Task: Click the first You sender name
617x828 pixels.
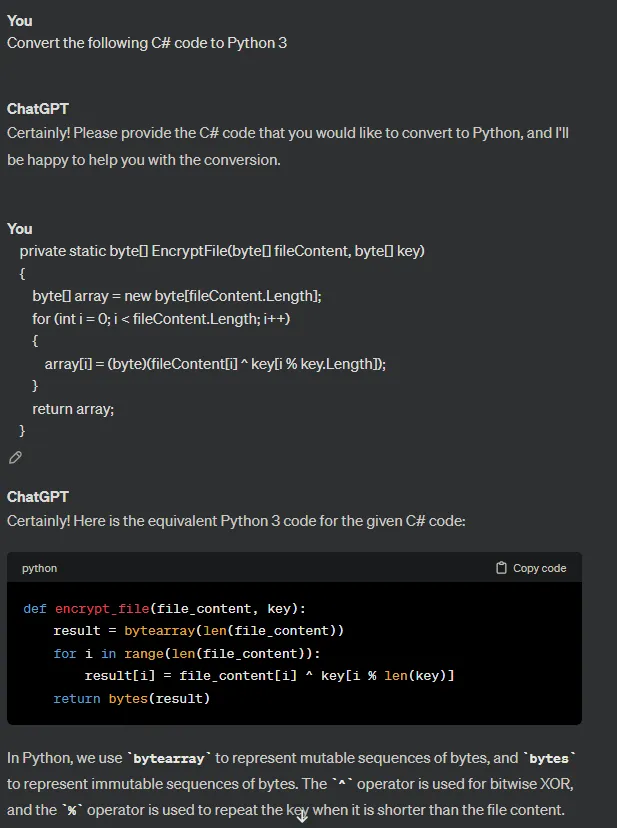Action: click(x=20, y=21)
